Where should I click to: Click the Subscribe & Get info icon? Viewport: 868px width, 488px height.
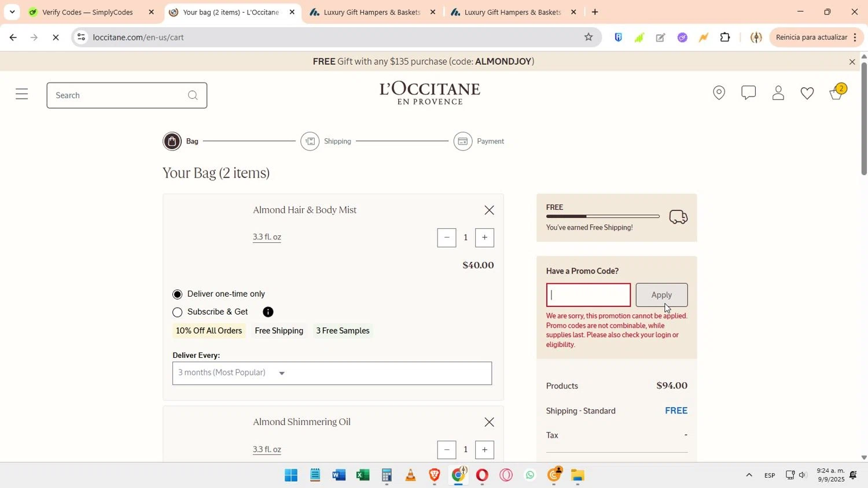click(268, 312)
